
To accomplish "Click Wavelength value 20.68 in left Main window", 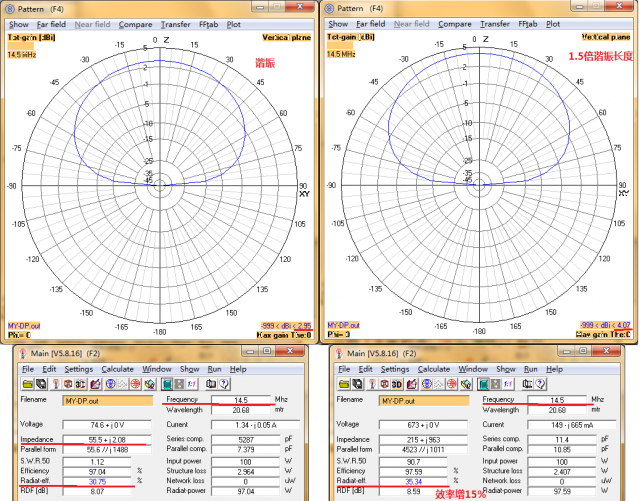I will [x=241, y=410].
